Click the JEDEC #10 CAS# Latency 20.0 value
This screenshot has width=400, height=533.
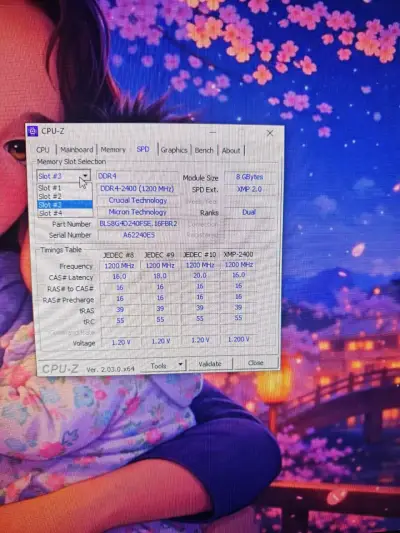(x=199, y=275)
